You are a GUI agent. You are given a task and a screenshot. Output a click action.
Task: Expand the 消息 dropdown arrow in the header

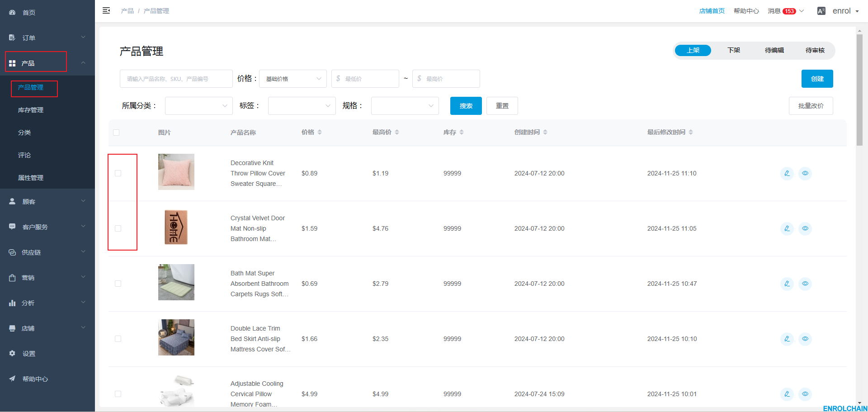802,11
